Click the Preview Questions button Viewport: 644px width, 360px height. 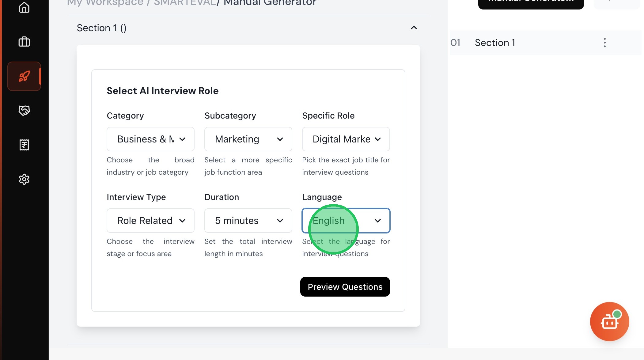point(345,287)
